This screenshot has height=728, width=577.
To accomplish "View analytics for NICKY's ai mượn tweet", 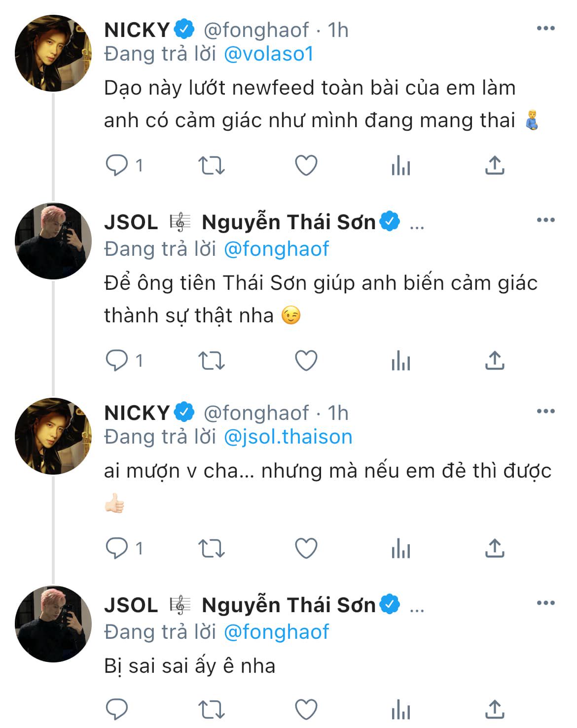I will pyautogui.click(x=401, y=548).
